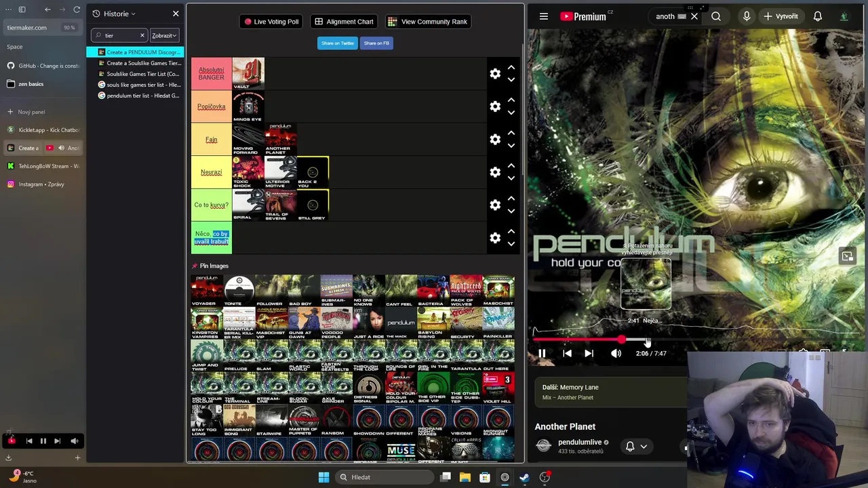Share tier list on FB
This screenshot has height=488, width=868.
click(x=376, y=43)
